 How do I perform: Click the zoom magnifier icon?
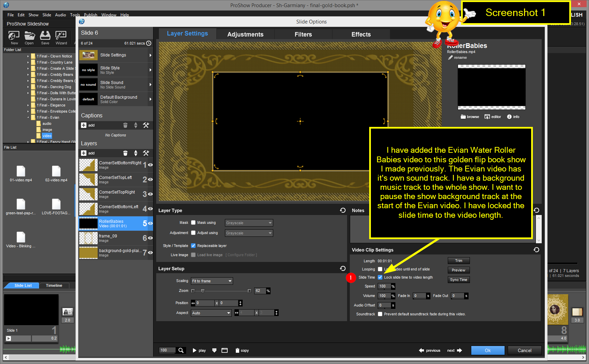(x=181, y=350)
